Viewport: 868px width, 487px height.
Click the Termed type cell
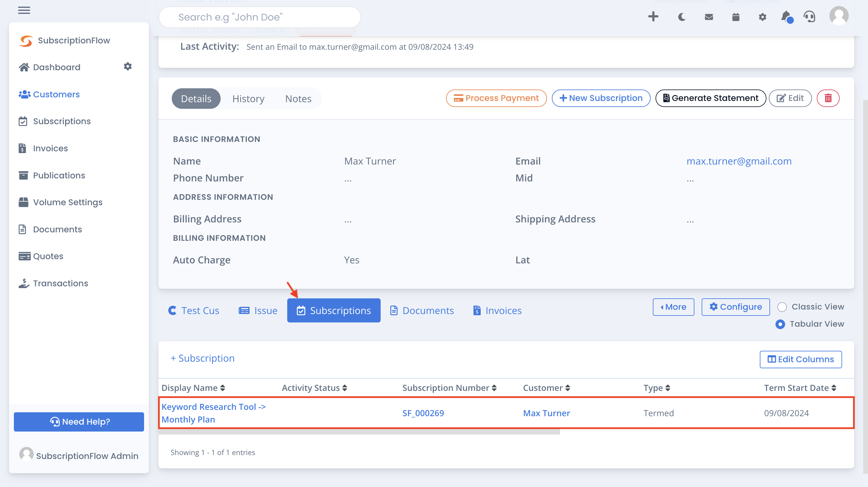click(659, 413)
